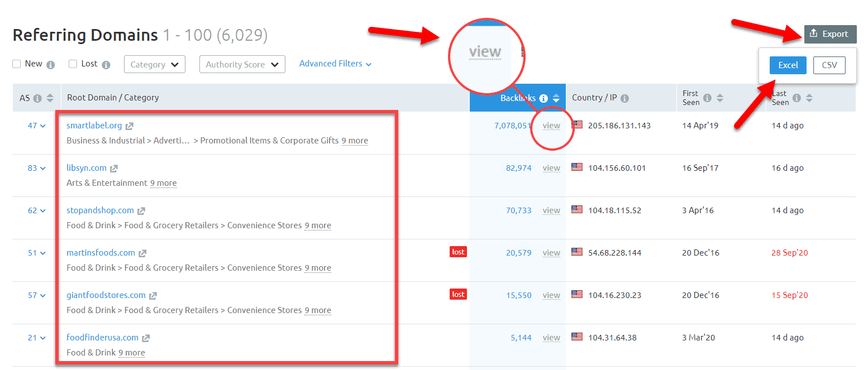Show 9 more categories for libsyn.com
The width and height of the screenshot is (868, 370).
click(163, 183)
